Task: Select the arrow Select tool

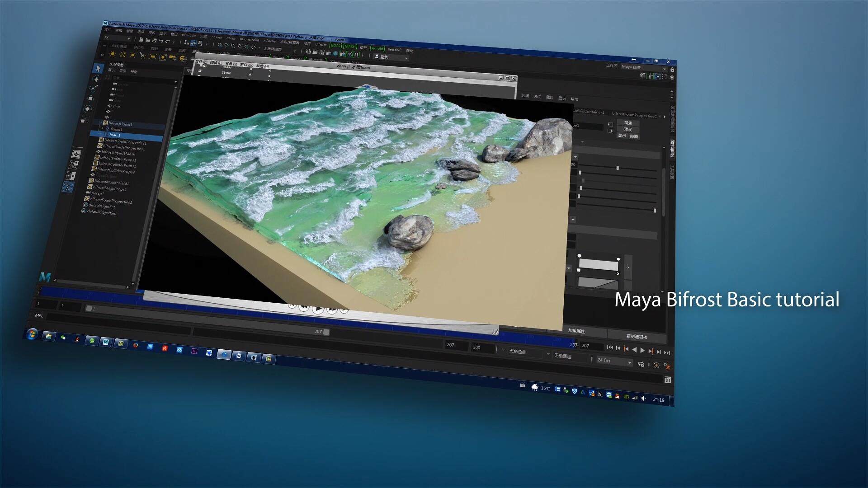Action: (98, 68)
